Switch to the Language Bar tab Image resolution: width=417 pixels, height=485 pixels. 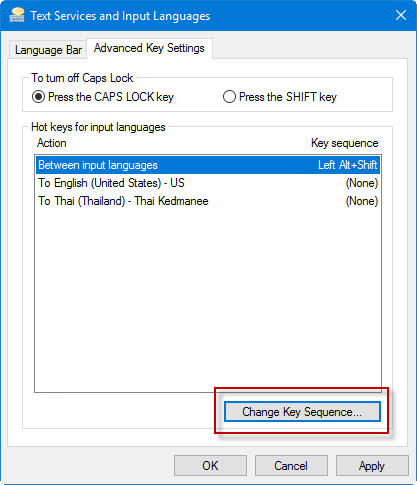point(48,50)
